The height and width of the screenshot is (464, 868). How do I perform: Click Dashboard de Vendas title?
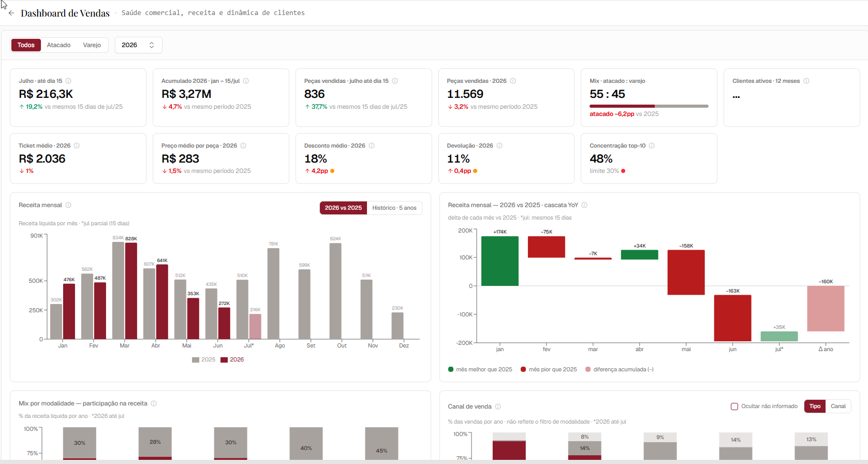coord(65,13)
